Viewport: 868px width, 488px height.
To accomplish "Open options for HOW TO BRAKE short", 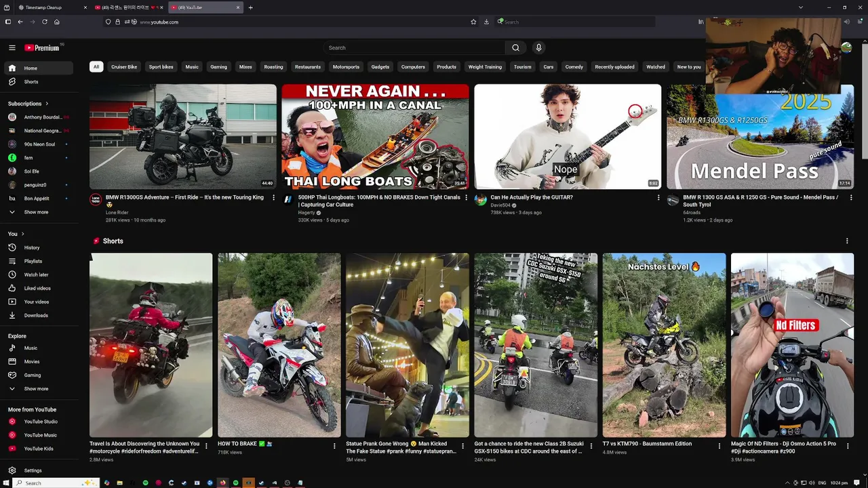I will pyautogui.click(x=334, y=446).
